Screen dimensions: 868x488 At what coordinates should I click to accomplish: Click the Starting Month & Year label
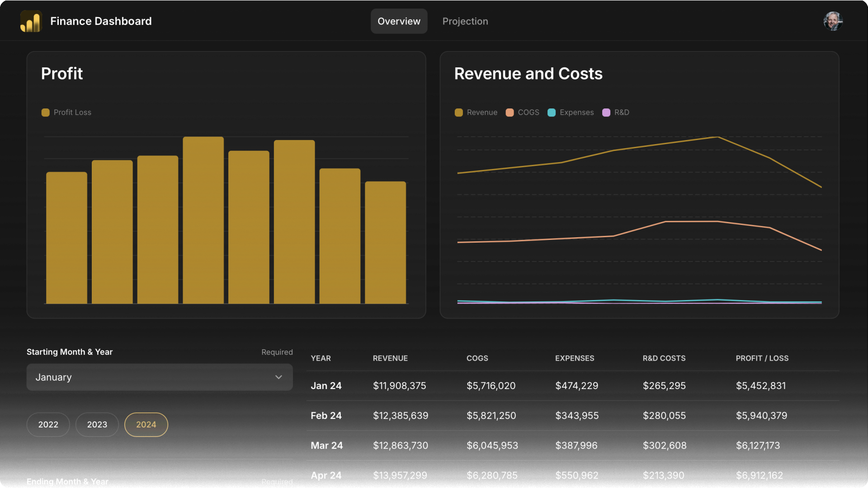[70, 352]
